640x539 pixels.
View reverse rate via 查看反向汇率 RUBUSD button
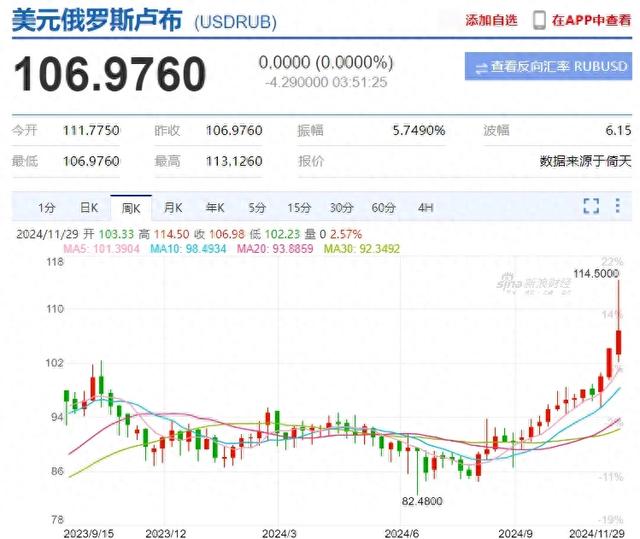[549, 67]
